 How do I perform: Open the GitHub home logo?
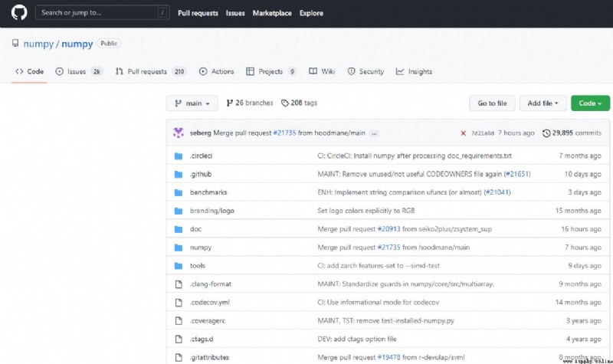18,12
